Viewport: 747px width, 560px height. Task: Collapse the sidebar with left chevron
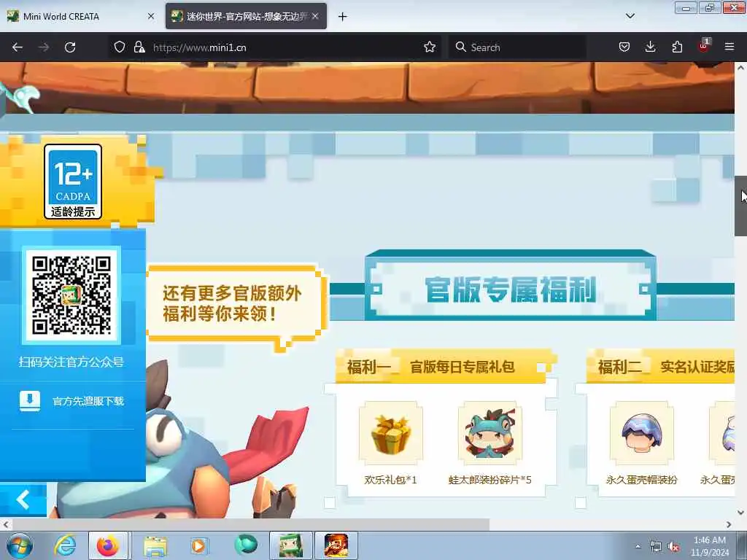[23, 500]
